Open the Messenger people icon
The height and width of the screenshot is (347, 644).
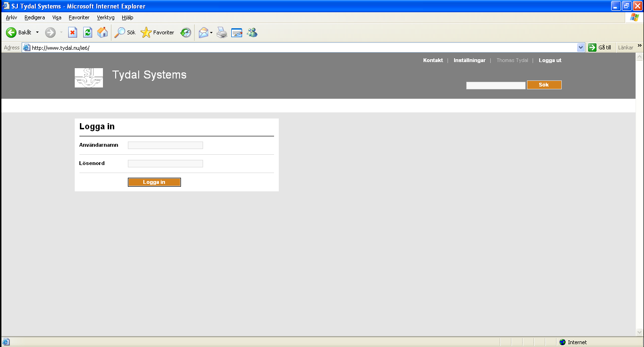252,32
